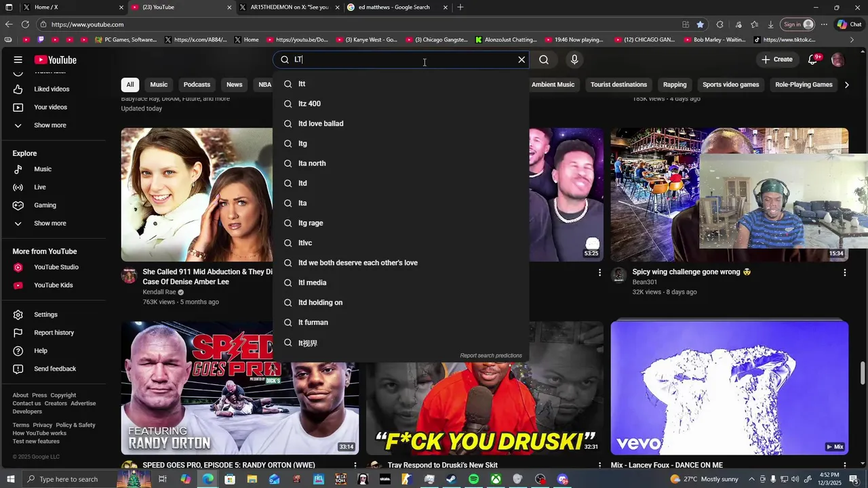Reload the page with refresh button
Screen dimensions: 868x488
pyautogui.click(x=25, y=24)
